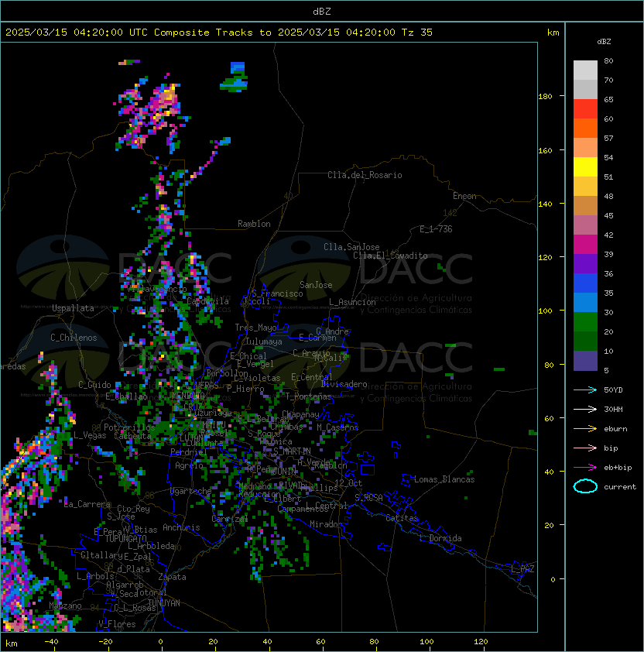Image resolution: width=644 pixels, height=652 pixels.
Task: Click the 'L_Asuncion' map label
Action: click(x=352, y=302)
